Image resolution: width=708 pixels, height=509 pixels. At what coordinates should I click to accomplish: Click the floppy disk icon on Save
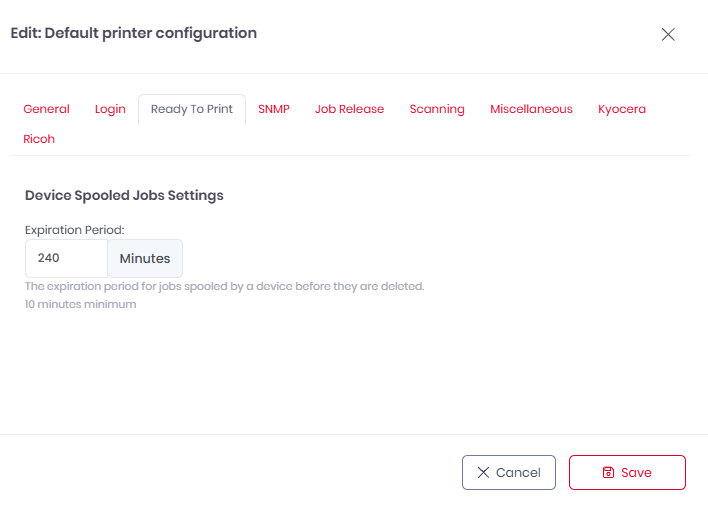608,473
